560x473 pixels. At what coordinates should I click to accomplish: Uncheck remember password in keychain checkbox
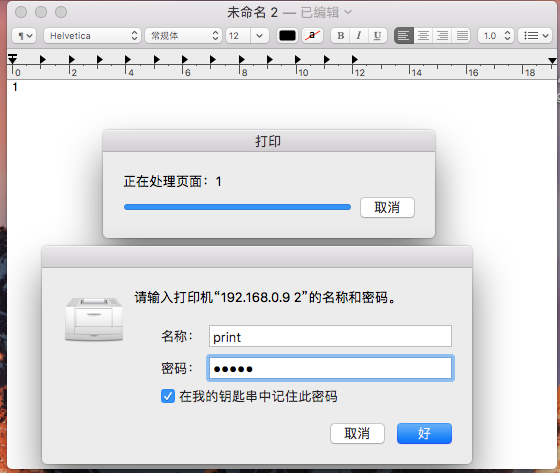[168, 396]
